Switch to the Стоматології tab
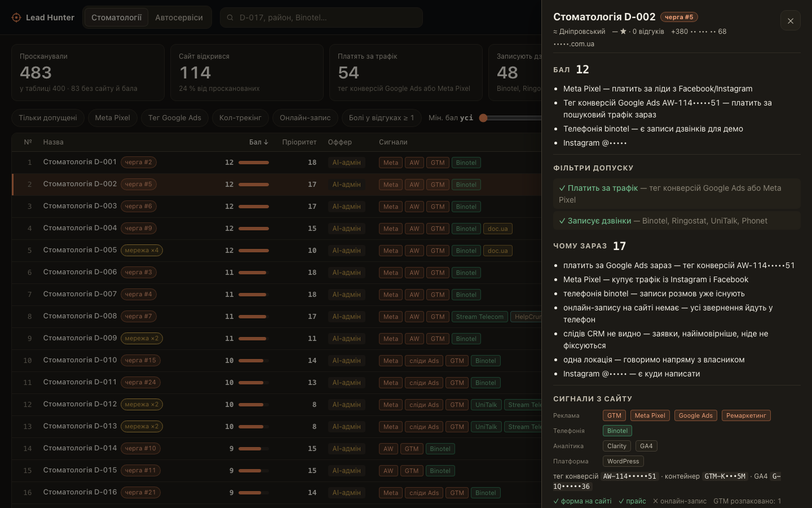The width and height of the screenshot is (812, 508). 117,17
